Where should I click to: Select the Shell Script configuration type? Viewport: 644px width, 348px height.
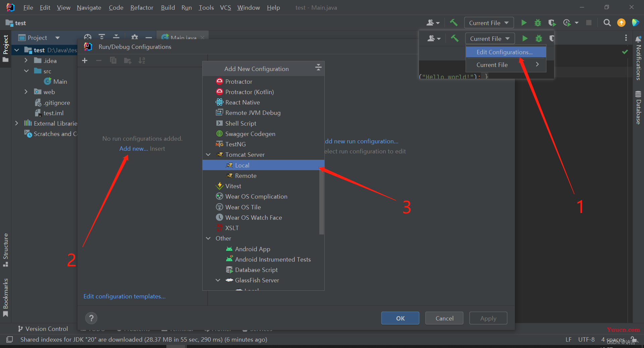tap(263, 123)
